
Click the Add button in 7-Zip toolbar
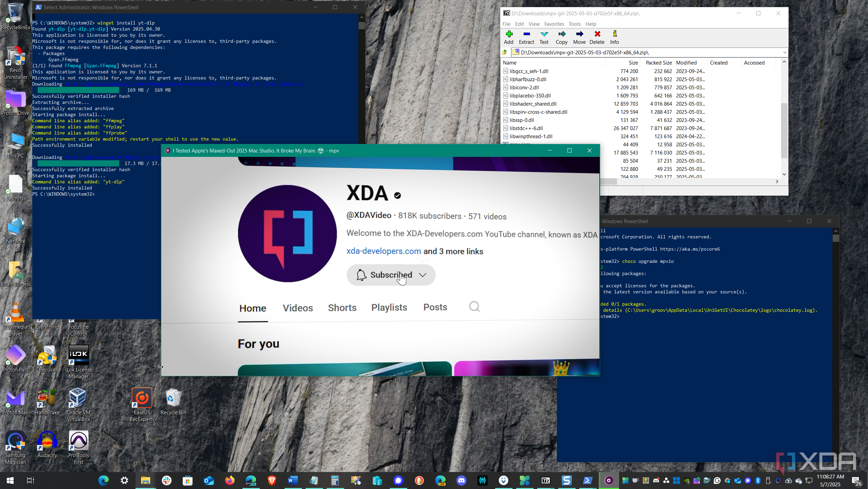508,37
